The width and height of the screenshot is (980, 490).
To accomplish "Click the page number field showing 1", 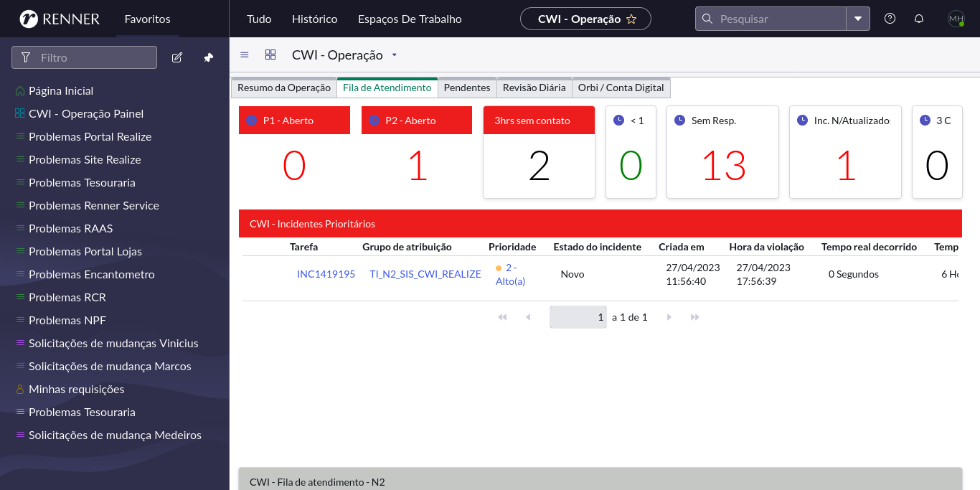I will tap(578, 317).
